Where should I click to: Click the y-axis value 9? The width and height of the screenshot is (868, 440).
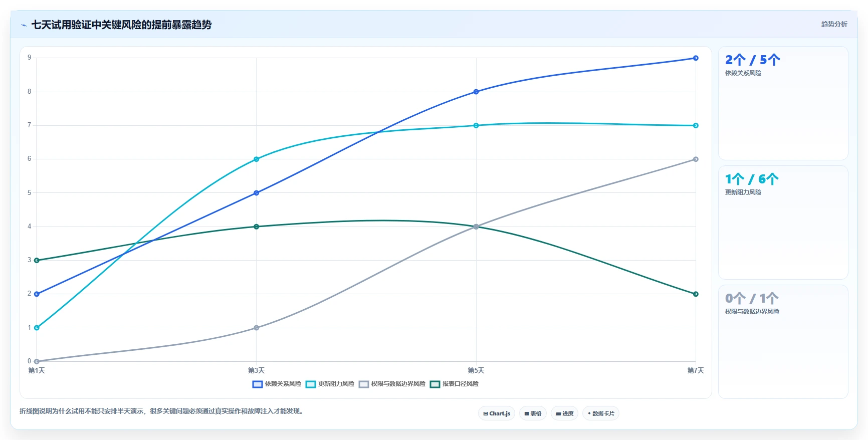(29, 58)
